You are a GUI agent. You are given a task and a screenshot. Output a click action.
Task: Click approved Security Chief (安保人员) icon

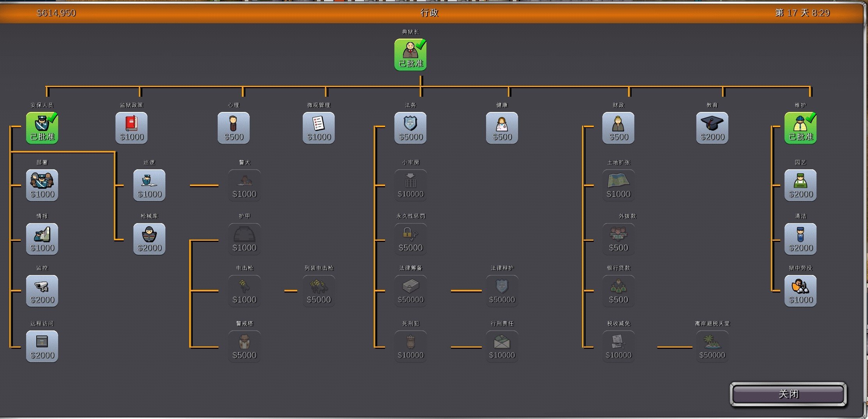tap(42, 128)
